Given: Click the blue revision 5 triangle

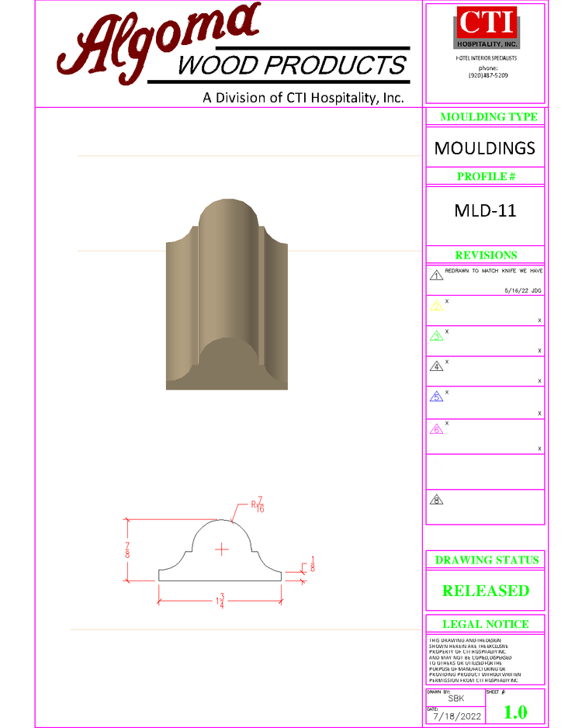Looking at the screenshot, I should coord(436,397).
